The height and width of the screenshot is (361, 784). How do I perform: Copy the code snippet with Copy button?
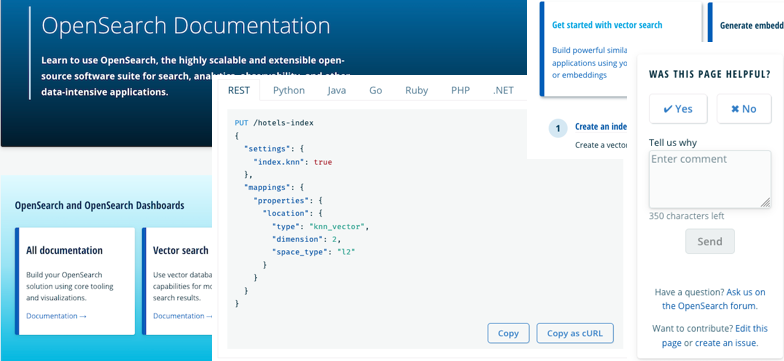pos(508,334)
